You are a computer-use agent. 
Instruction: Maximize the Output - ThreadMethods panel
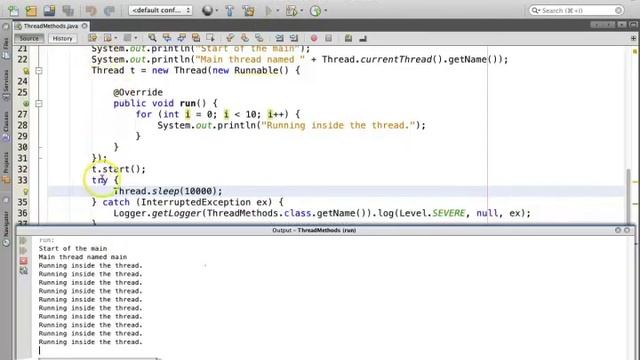tap(627, 230)
